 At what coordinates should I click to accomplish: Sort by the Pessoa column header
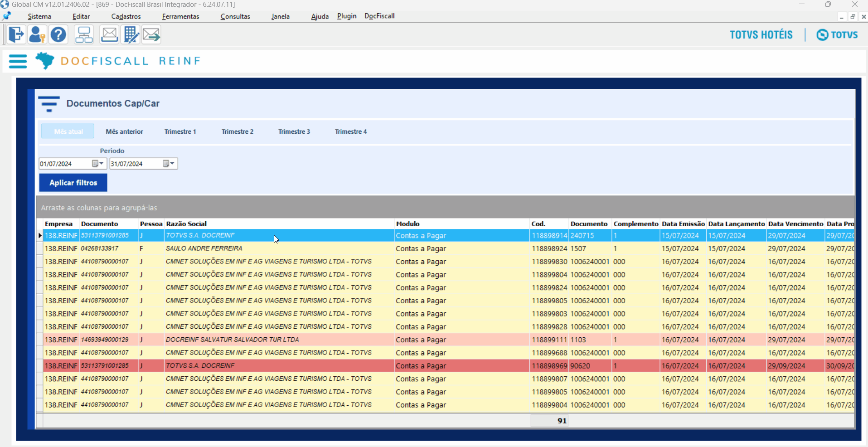click(x=151, y=224)
